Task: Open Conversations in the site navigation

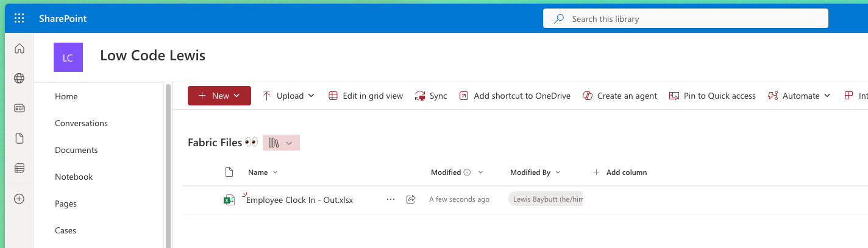Action: (81, 123)
